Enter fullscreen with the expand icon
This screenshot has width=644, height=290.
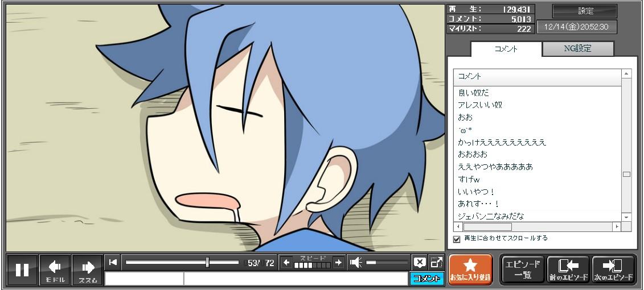pos(436,262)
